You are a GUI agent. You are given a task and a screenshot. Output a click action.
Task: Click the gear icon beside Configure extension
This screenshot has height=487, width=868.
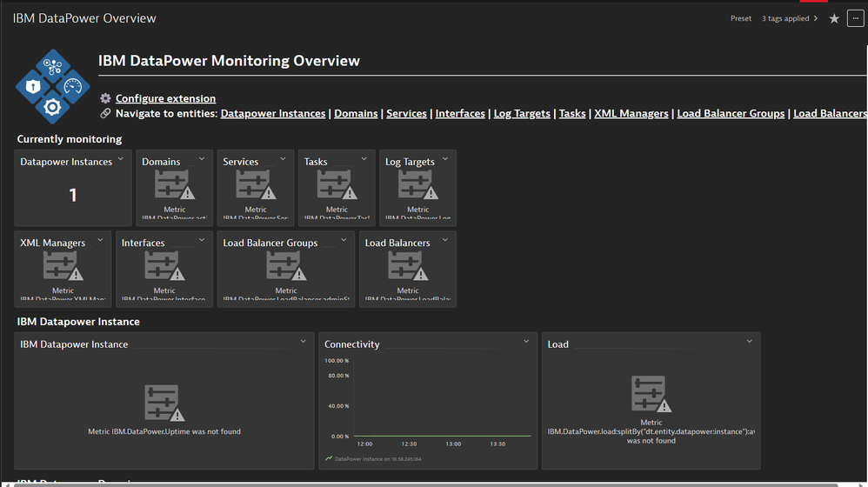click(x=105, y=98)
